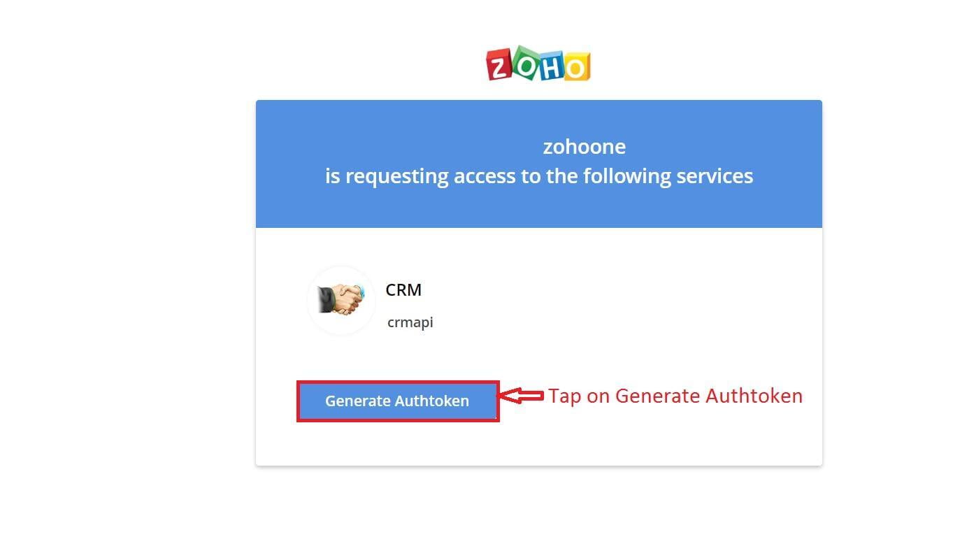Click the word 'Generate' on the blue button
Screen dimensions: 960x560
click(x=357, y=401)
